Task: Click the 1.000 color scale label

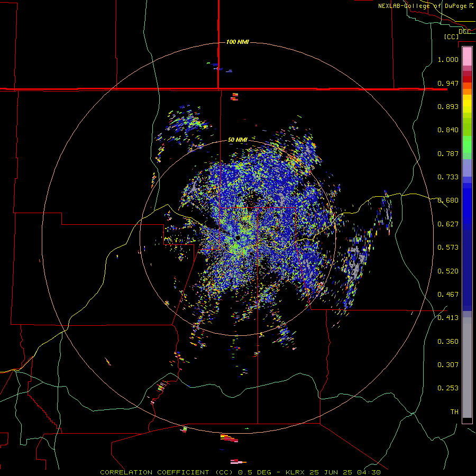Action: 448,59
